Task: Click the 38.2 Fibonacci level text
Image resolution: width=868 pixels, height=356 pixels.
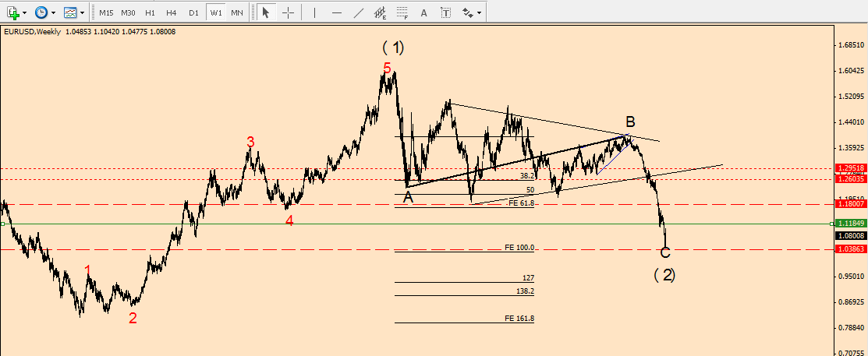Action: 527,176
